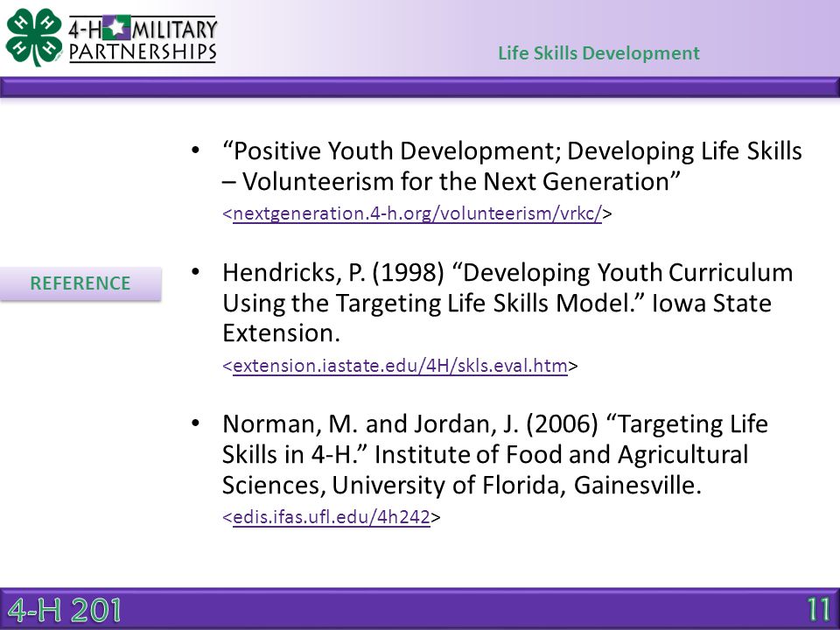The width and height of the screenshot is (840, 630).
Task: Open the nextgeneration.4-h.org/volunteerism/vrkc/ link
Action: [417, 213]
